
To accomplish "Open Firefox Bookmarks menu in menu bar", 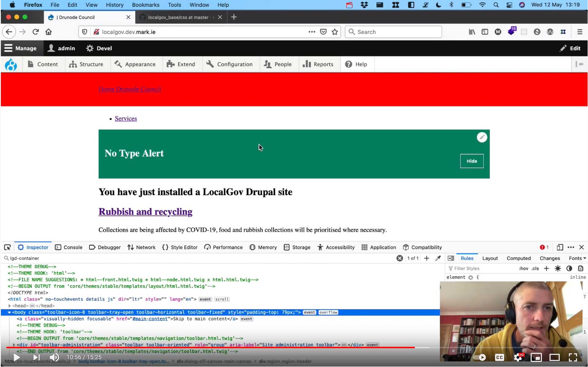I will pos(145,5).
